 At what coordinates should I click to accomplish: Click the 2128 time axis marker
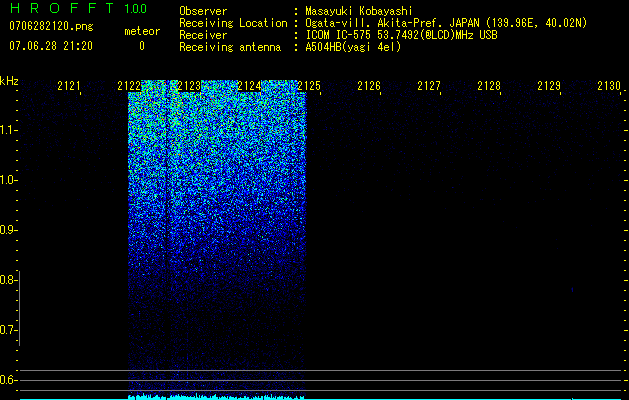(x=489, y=86)
